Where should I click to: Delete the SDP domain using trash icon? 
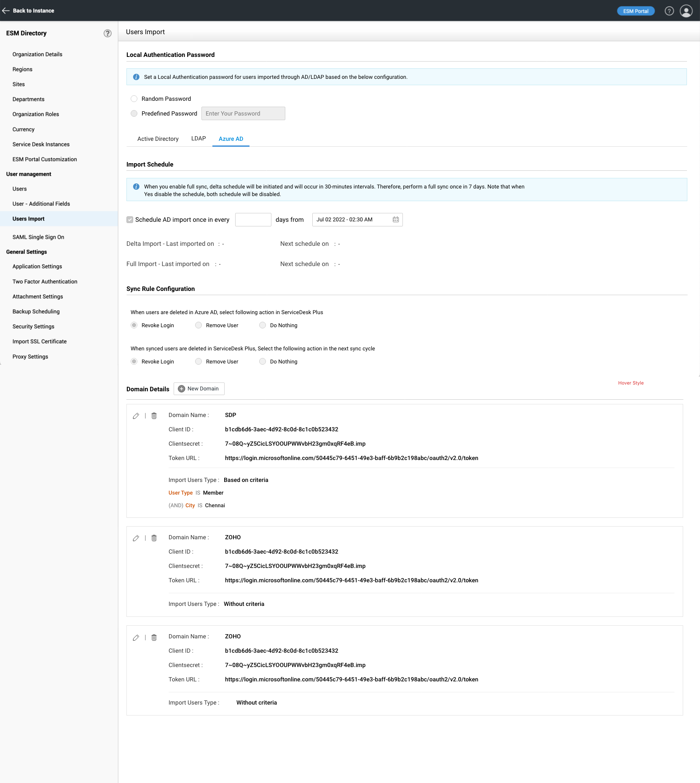point(154,416)
